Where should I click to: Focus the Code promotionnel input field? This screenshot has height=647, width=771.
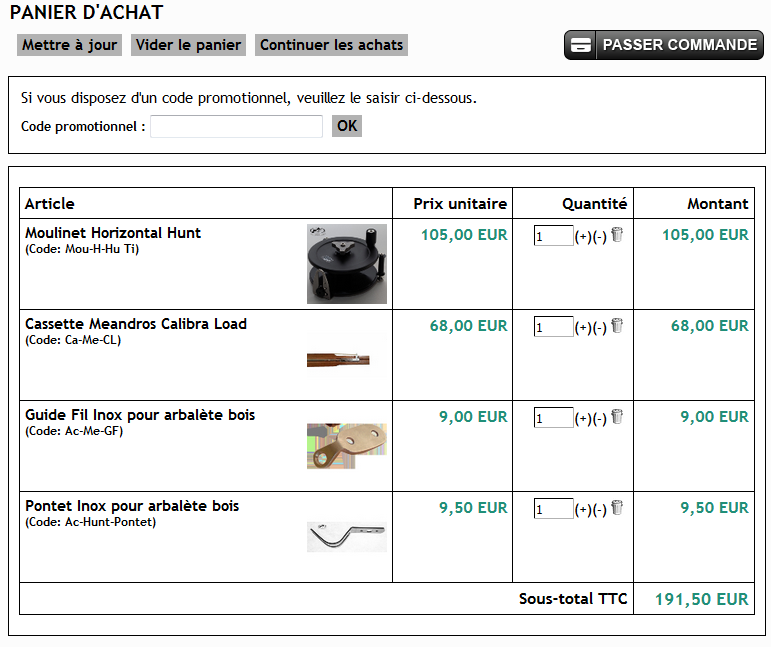[x=236, y=126]
